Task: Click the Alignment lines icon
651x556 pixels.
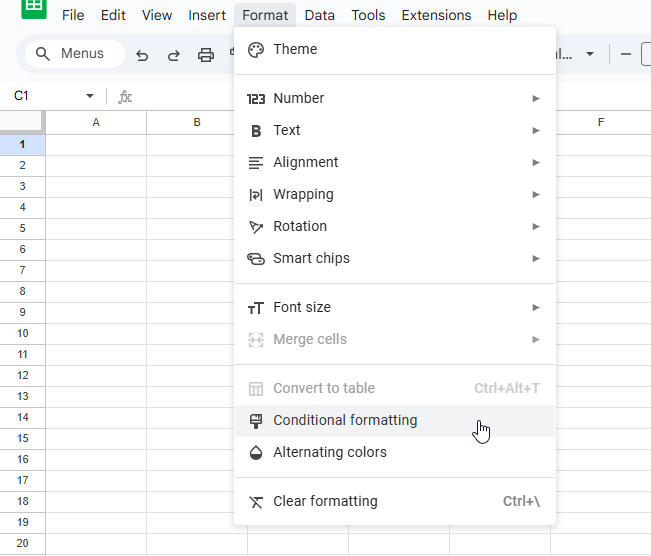Action: [256, 163]
